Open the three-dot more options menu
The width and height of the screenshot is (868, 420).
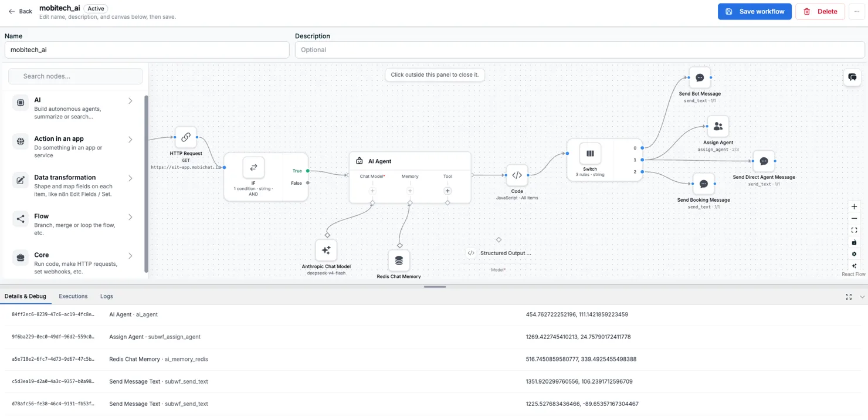pyautogui.click(x=857, y=11)
